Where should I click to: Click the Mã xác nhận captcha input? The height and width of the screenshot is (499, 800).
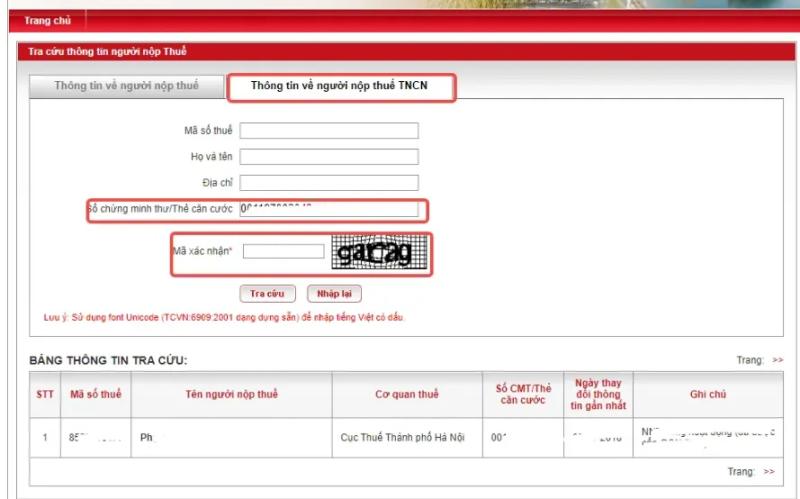(x=283, y=252)
